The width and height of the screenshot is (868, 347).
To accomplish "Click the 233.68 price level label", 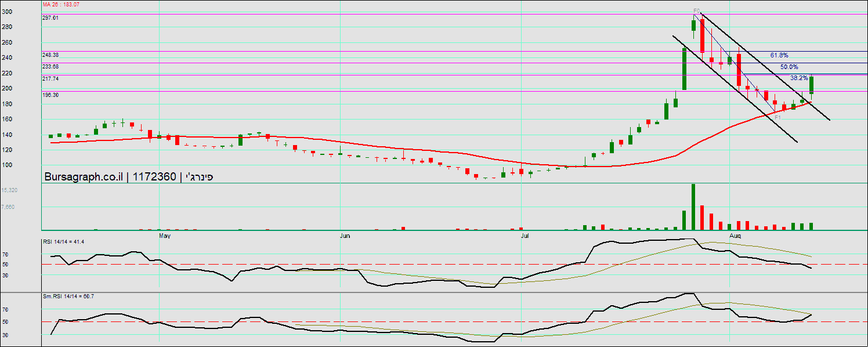I will coord(50,67).
